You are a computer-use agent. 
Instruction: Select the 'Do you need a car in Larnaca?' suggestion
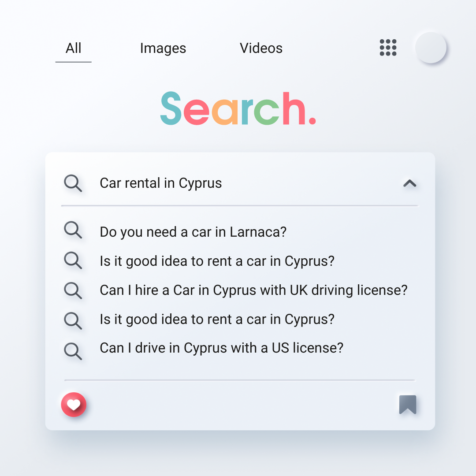pyautogui.click(x=193, y=231)
